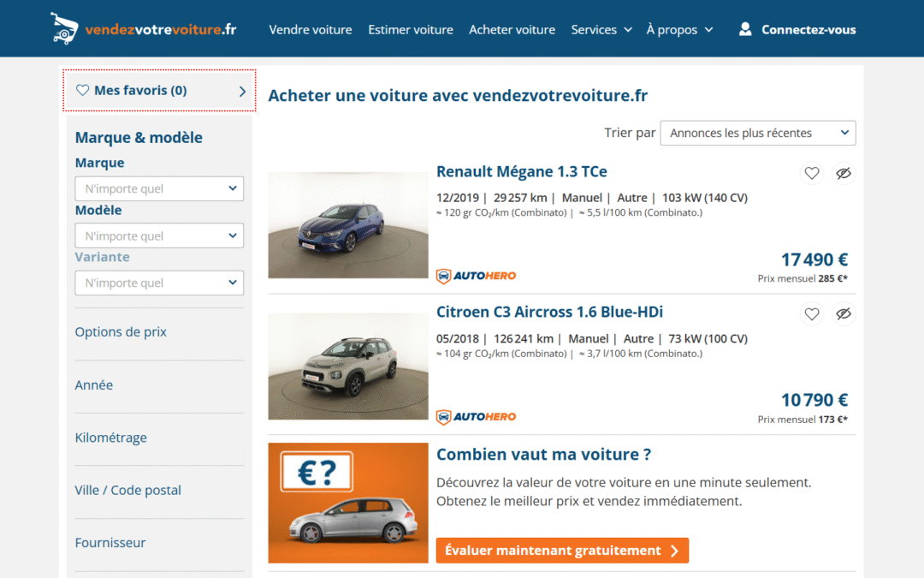Expand the Services menu
This screenshot has width=924, height=578.
601,29
